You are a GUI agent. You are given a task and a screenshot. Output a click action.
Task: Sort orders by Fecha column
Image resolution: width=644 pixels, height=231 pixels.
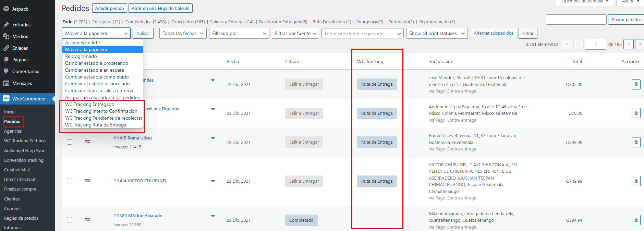tap(233, 61)
